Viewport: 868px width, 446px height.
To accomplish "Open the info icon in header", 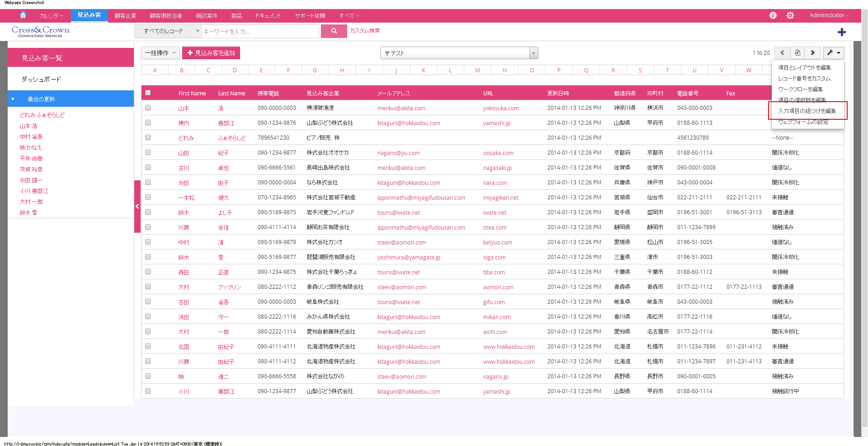I will 773,15.
